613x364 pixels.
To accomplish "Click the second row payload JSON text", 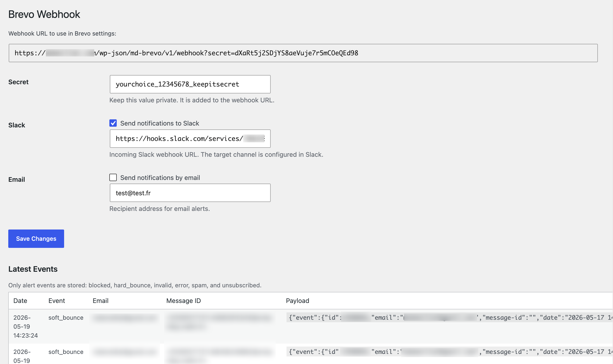I will point(449,352).
